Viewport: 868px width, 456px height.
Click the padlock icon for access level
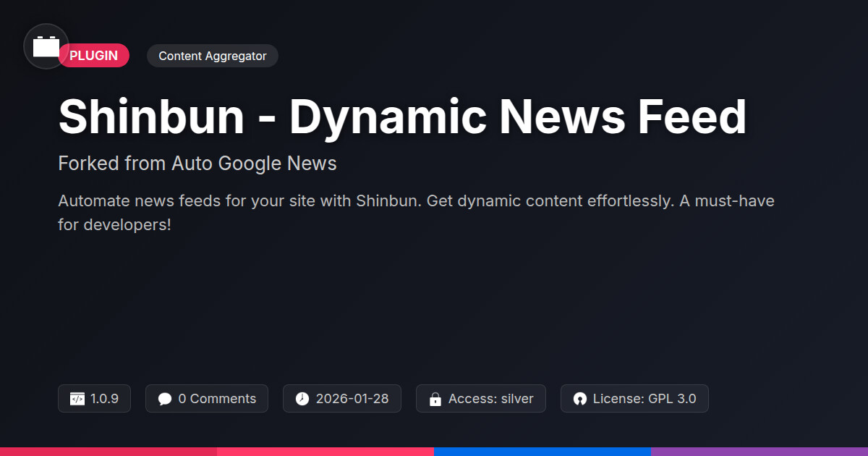(435, 399)
